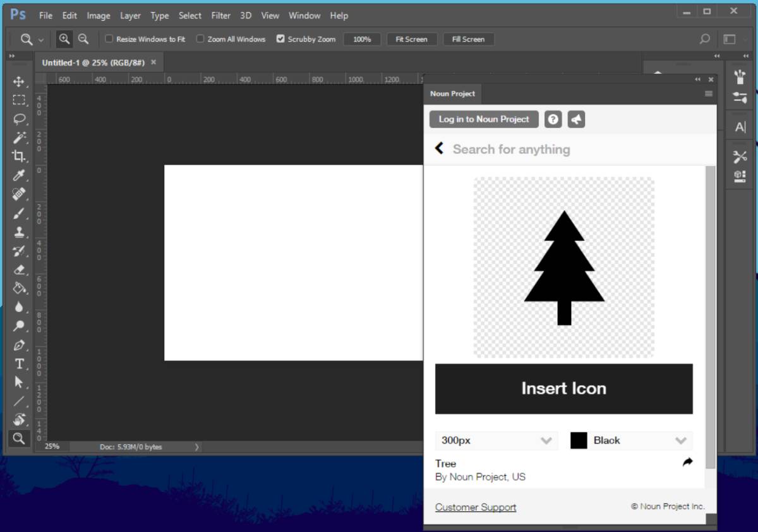This screenshot has height=532, width=758.
Task: Select the Paint Bucket tool
Action: coord(19,288)
